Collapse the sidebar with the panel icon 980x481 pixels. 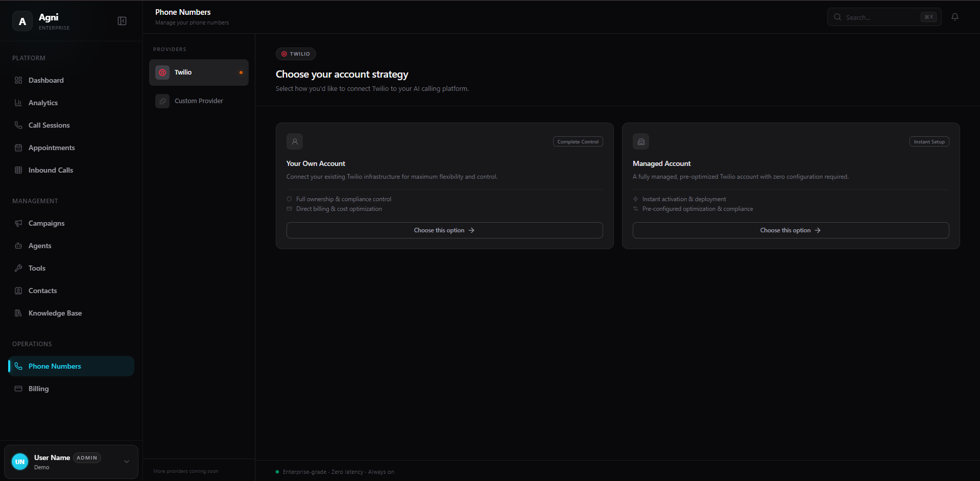pos(122,21)
